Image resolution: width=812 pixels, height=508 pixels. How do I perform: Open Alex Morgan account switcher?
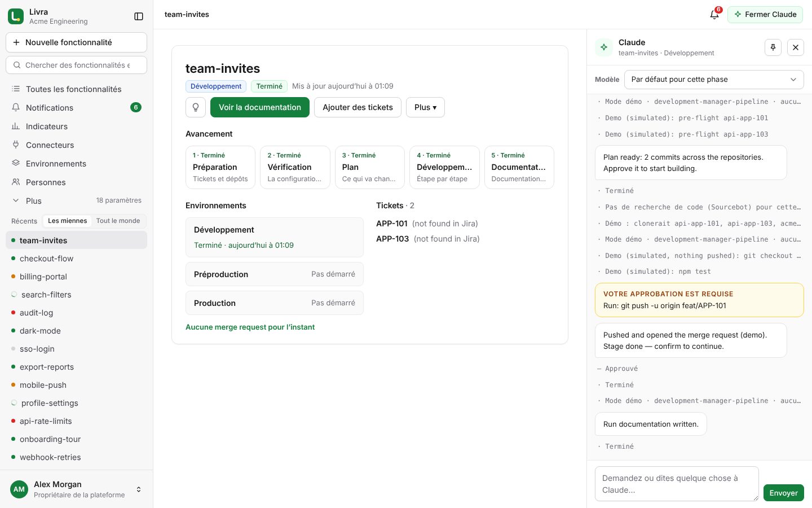pos(76,489)
